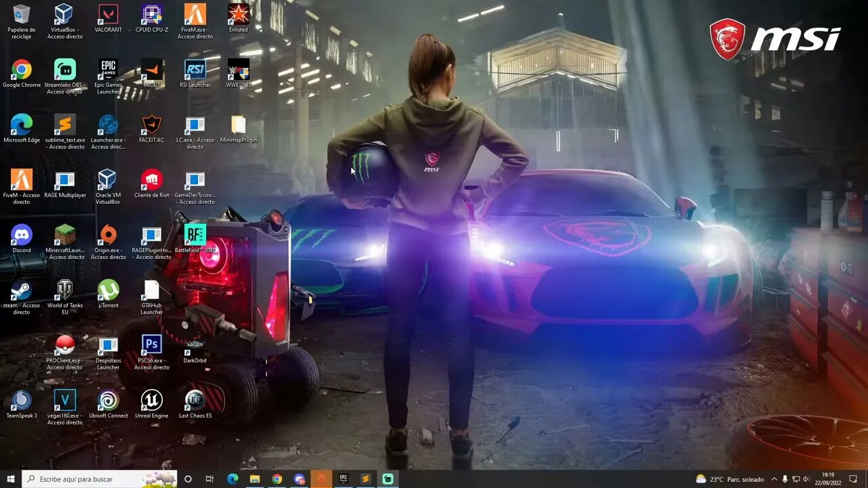Open Sublime Text from the taskbar
This screenshot has width=868, height=488.
[x=366, y=479]
